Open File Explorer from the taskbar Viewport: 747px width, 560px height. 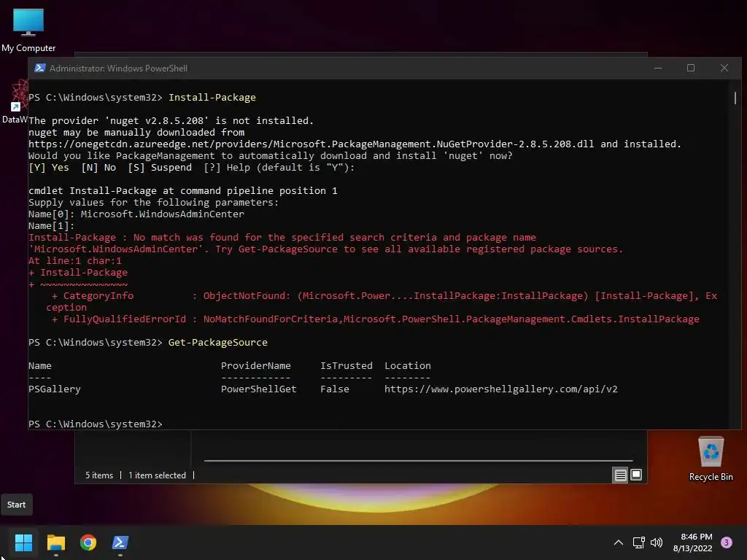(x=55, y=542)
